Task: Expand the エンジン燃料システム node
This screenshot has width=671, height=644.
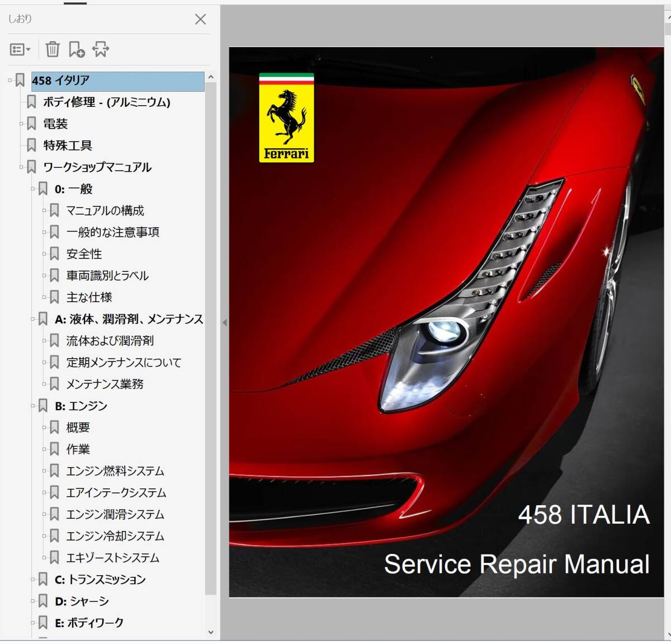Action: [44, 471]
